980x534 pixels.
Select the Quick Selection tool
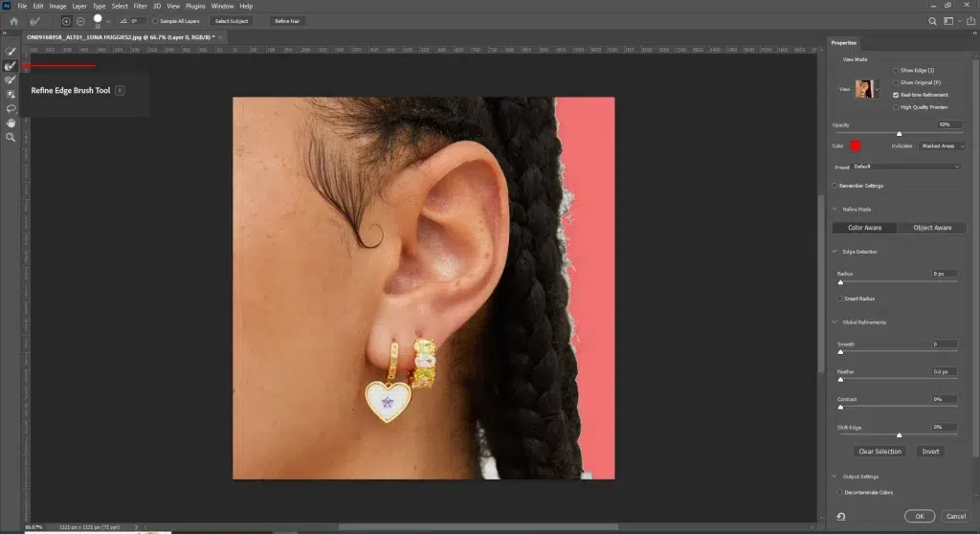click(11, 52)
